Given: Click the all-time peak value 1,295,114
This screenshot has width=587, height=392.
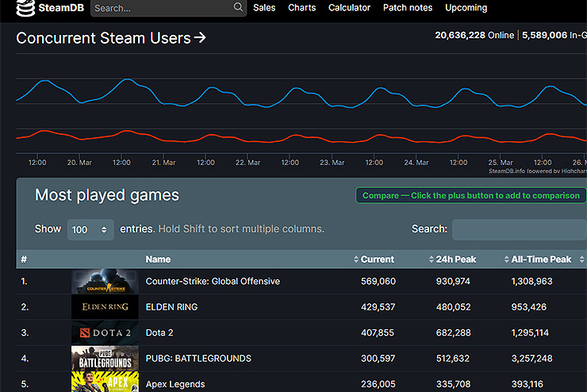Looking at the screenshot, I should pos(530,332).
